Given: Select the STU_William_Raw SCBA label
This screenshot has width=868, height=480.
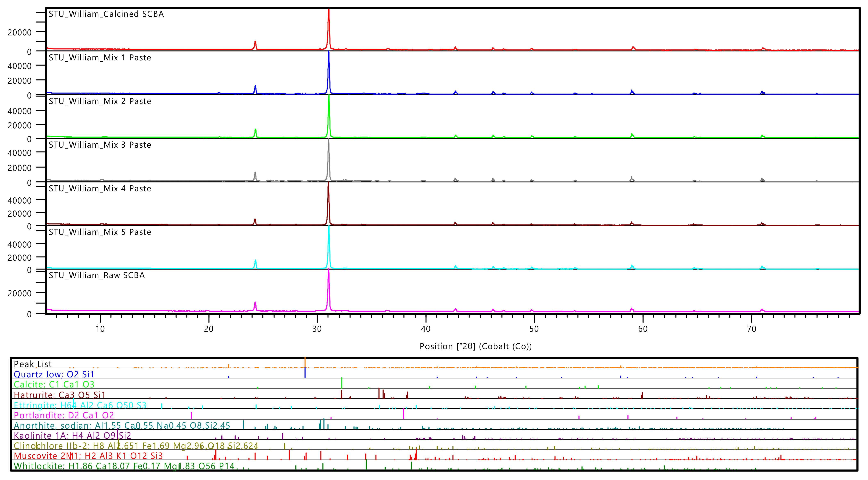Looking at the screenshot, I should click(x=97, y=275).
